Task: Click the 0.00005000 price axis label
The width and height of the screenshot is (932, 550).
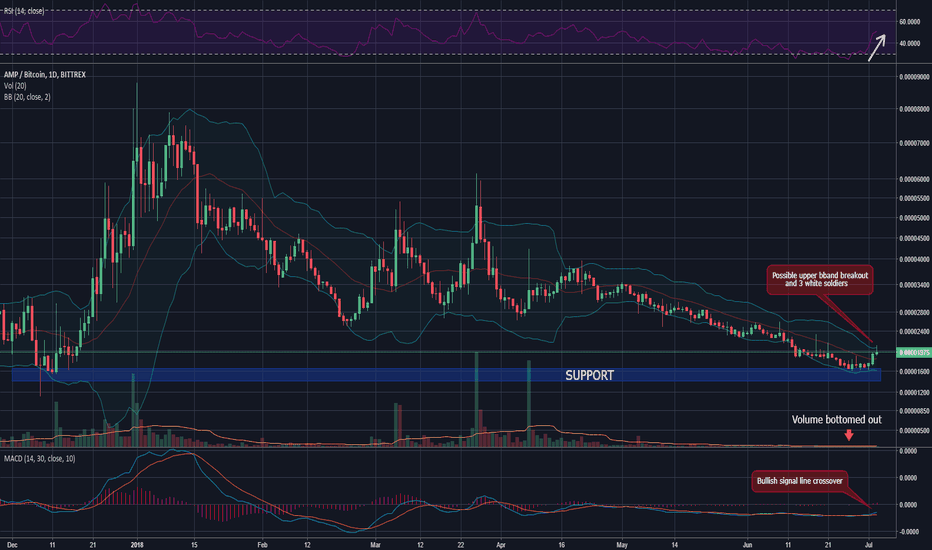Action: point(915,219)
